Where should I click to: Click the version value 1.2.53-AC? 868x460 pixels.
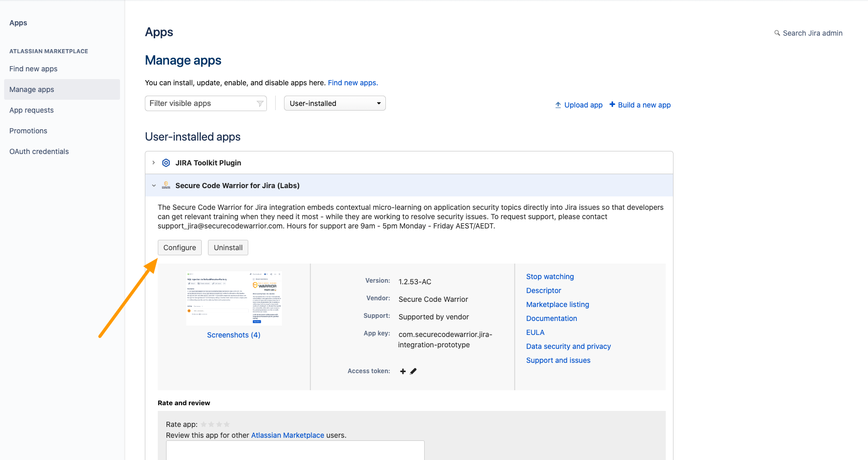click(415, 282)
